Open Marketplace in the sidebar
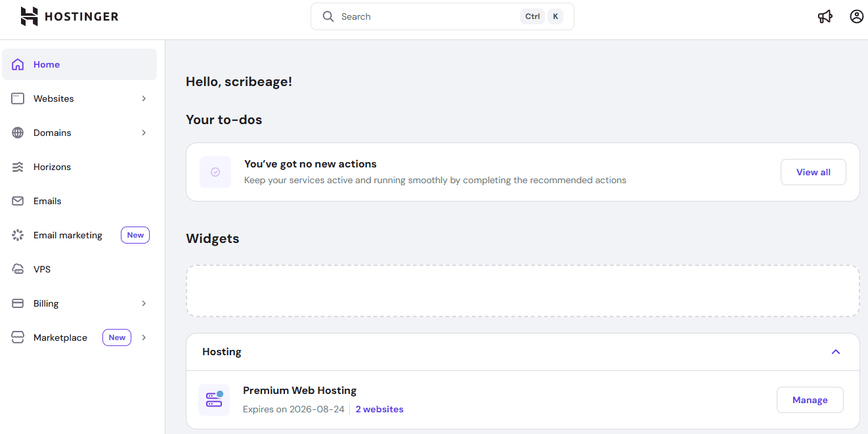The image size is (868, 434). click(79, 337)
